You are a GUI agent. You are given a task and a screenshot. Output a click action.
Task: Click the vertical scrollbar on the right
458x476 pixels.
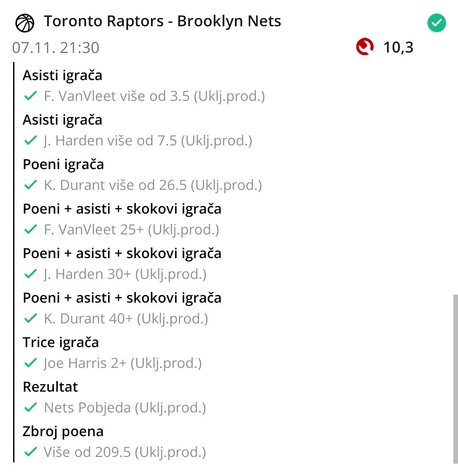click(x=455, y=377)
